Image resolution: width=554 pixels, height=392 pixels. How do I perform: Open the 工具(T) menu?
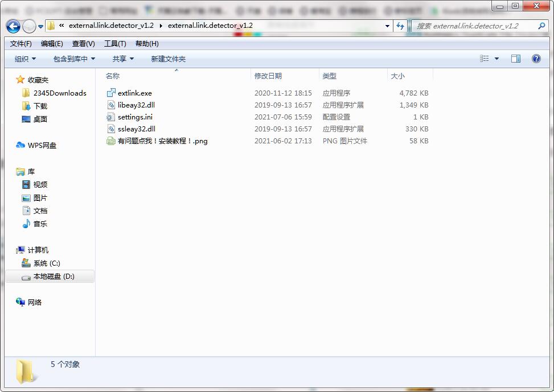[115, 44]
